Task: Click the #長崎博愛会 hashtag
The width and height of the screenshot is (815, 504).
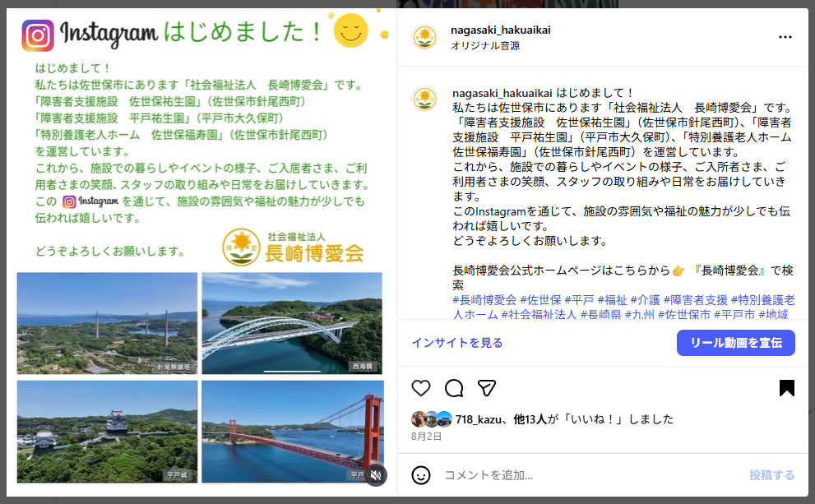Action: [485, 300]
